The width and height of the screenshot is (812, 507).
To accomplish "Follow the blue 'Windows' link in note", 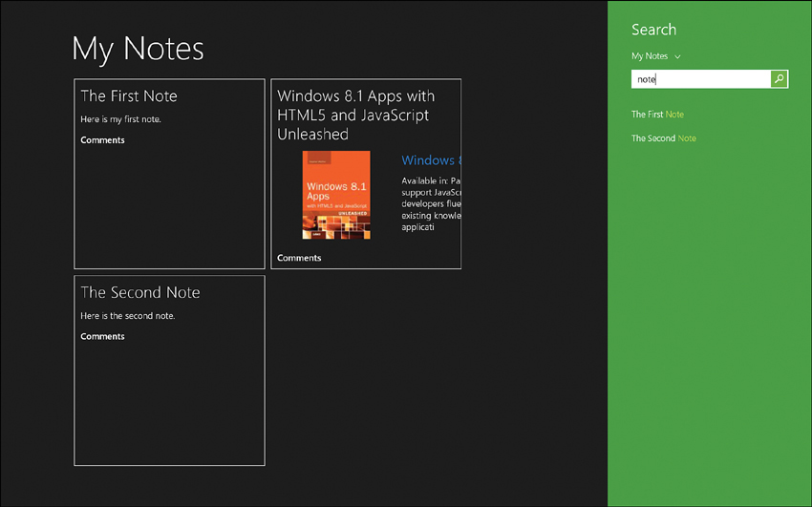I will pyautogui.click(x=431, y=160).
